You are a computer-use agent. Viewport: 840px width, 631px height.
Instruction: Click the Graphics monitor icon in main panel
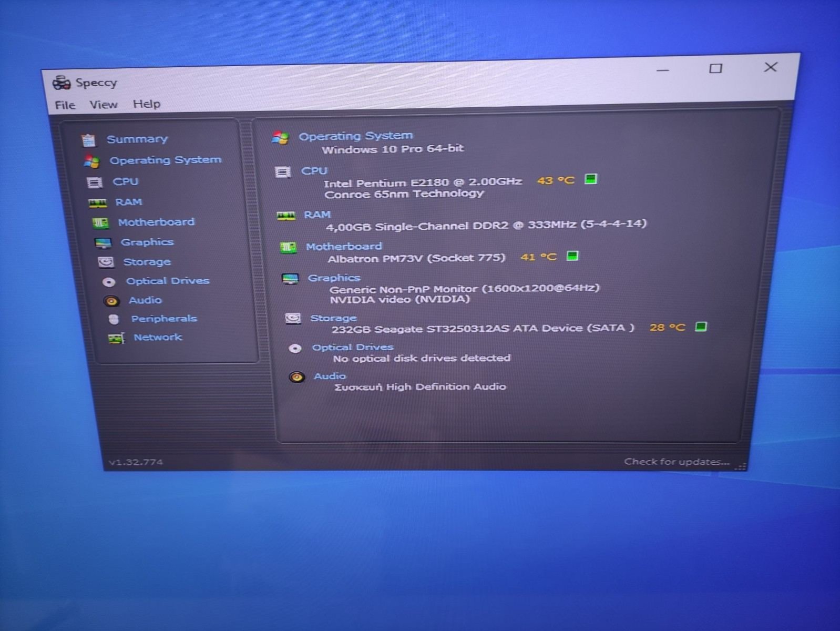[x=290, y=279]
